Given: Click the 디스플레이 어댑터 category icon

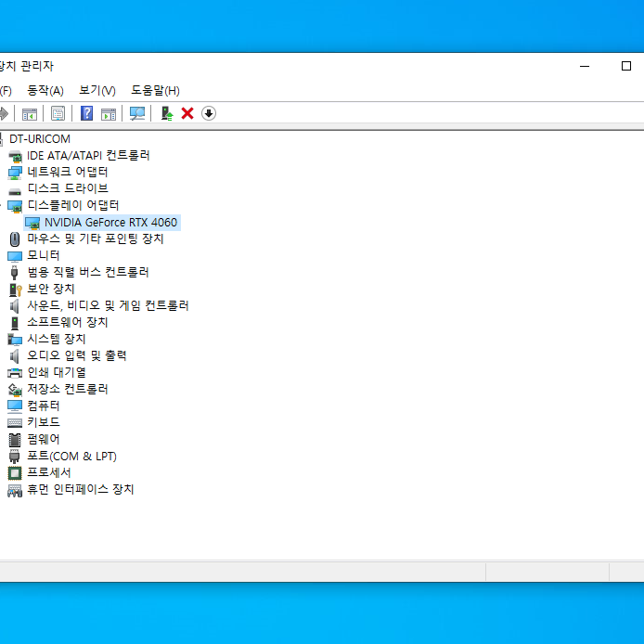Looking at the screenshot, I should pyautogui.click(x=15, y=206).
